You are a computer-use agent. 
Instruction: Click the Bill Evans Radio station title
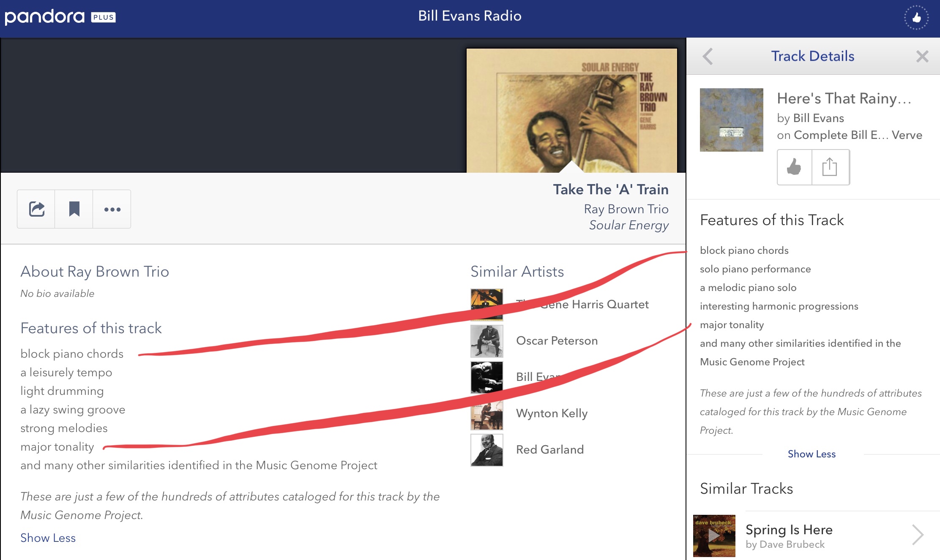[470, 16]
